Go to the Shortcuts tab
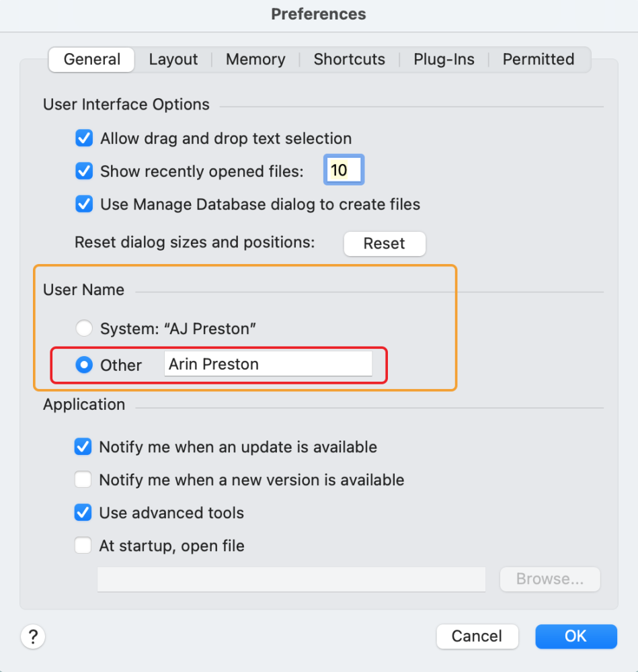Image resolution: width=638 pixels, height=672 pixels. tap(349, 59)
